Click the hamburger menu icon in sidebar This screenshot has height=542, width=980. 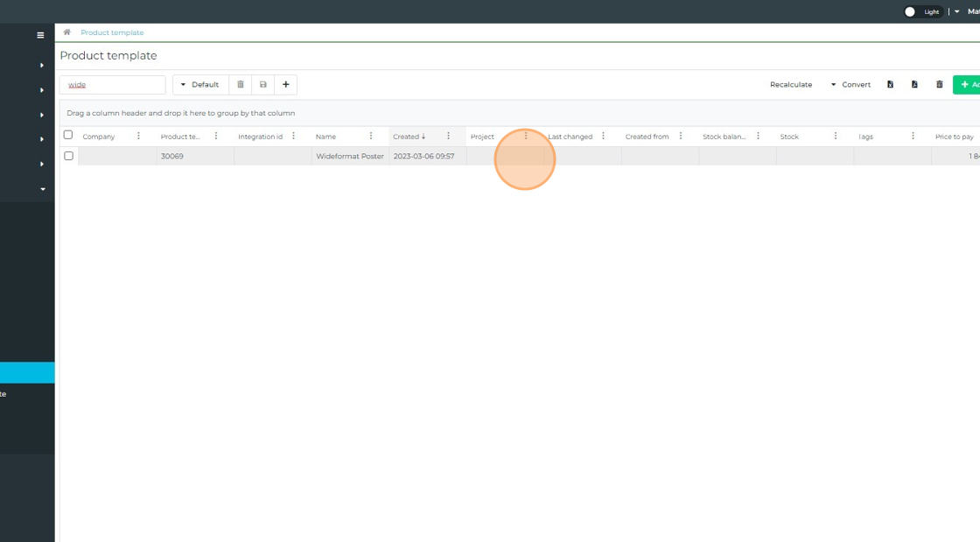40,36
